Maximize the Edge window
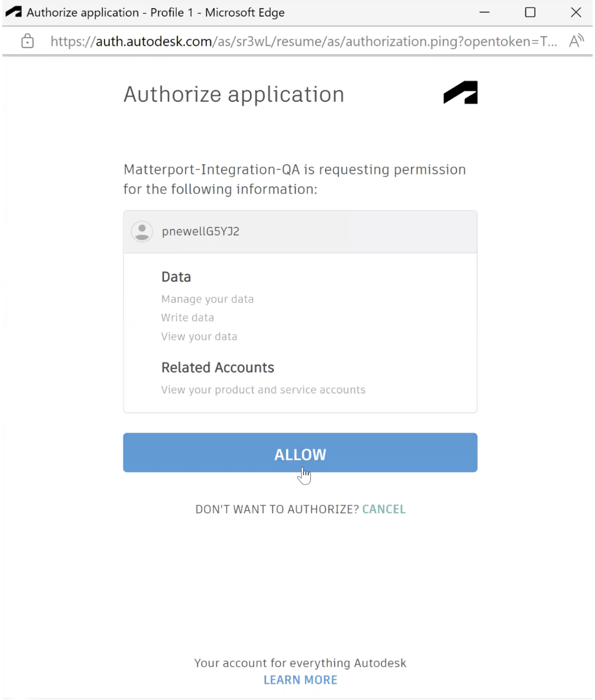Viewport: 595px width, 700px height. (x=530, y=12)
